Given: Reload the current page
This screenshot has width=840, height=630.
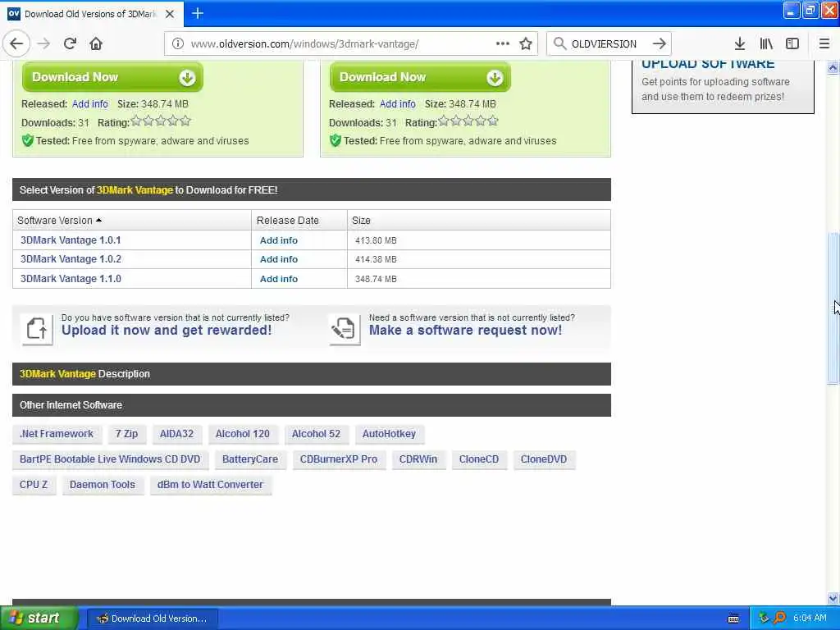Looking at the screenshot, I should (x=70, y=44).
